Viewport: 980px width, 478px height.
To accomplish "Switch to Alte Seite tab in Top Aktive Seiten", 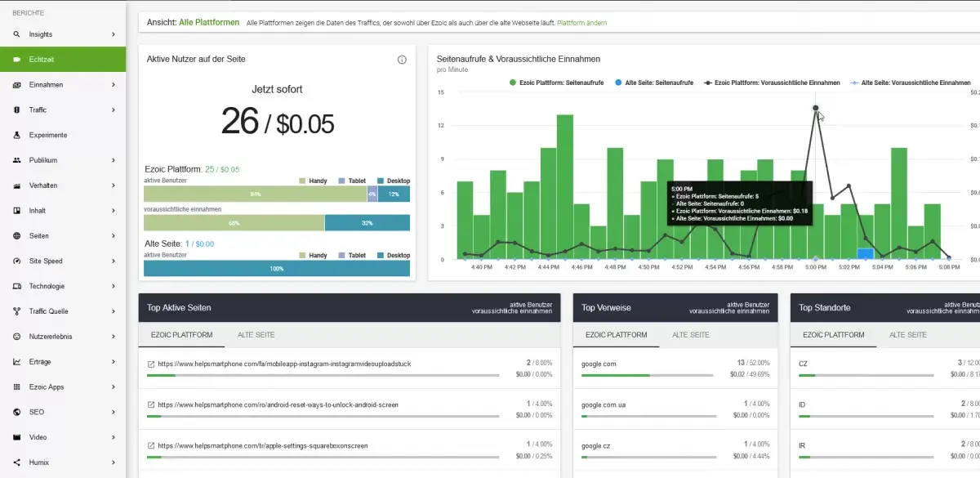I will [256, 335].
